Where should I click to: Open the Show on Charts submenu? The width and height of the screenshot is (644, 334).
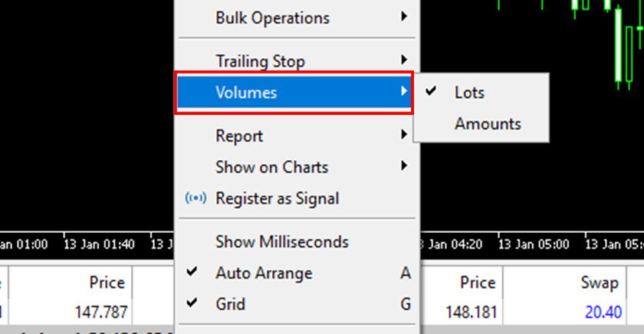point(271,167)
